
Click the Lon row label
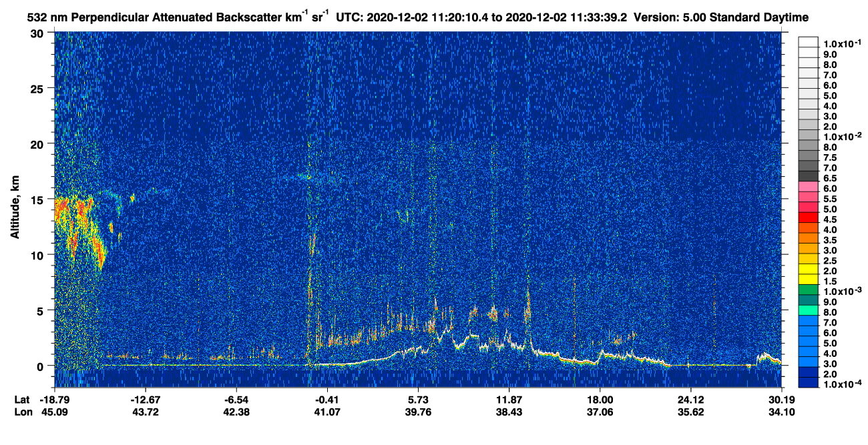click(x=22, y=412)
